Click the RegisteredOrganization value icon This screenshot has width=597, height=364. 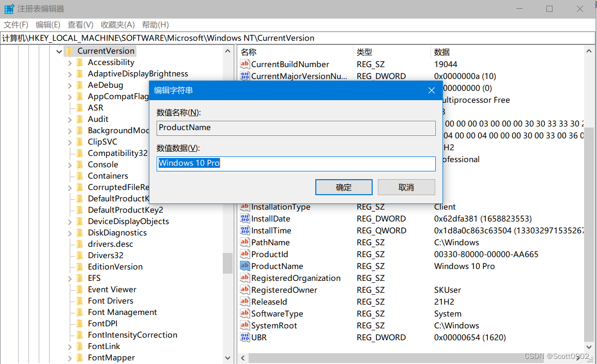click(x=245, y=278)
